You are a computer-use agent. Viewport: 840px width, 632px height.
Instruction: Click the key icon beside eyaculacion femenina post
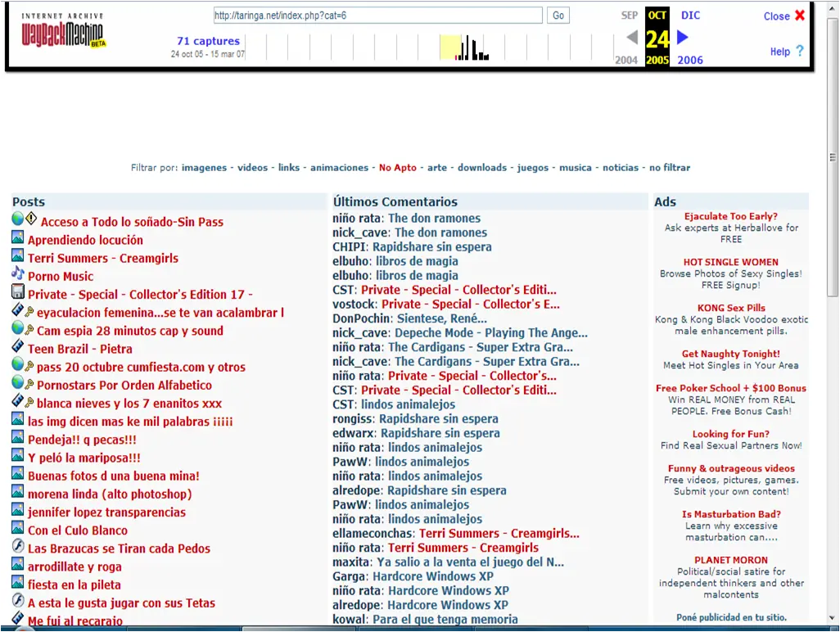click(29, 312)
